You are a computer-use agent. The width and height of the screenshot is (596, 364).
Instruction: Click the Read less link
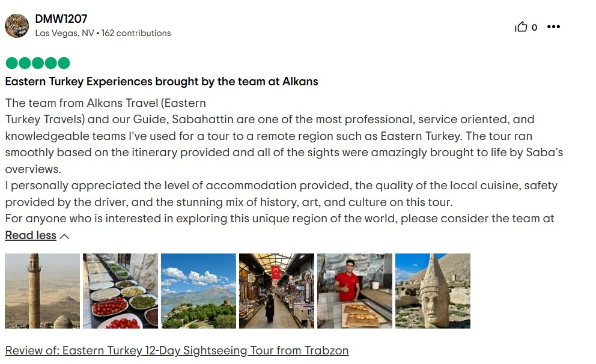click(31, 235)
